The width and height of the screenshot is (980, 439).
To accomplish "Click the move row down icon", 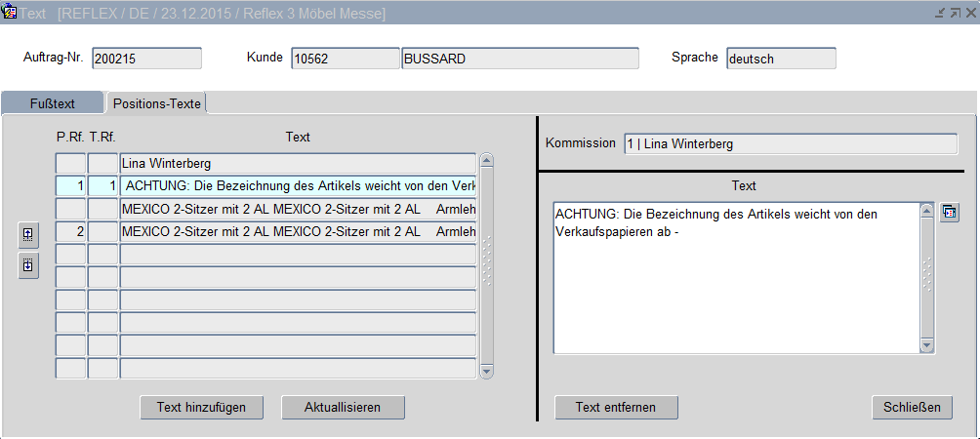I will (27, 265).
